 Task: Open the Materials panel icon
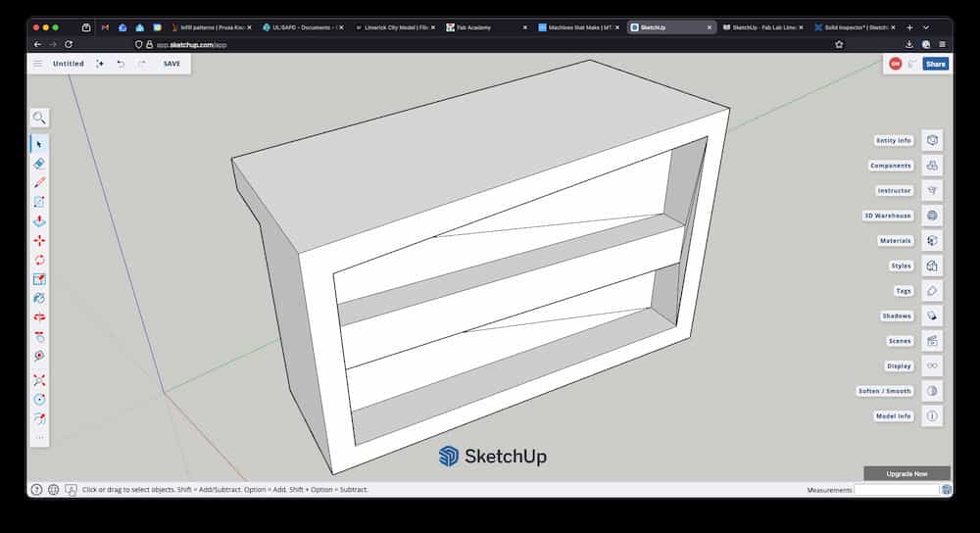point(932,240)
